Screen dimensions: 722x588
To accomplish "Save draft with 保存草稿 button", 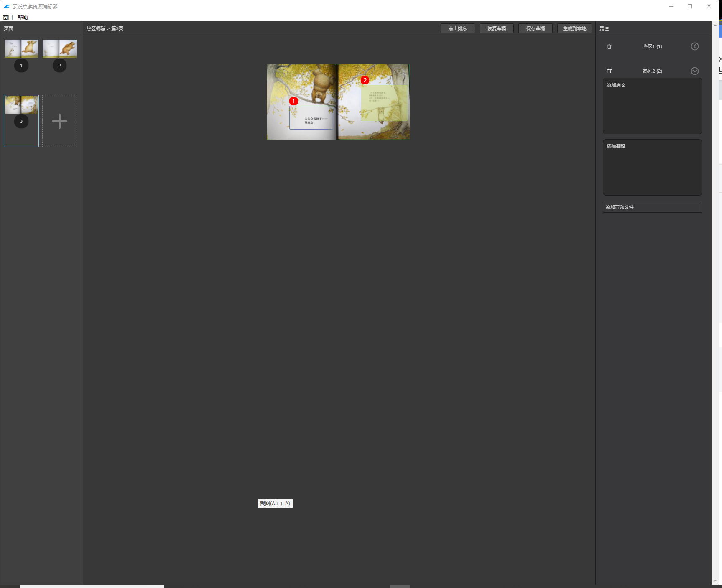I will 535,28.
